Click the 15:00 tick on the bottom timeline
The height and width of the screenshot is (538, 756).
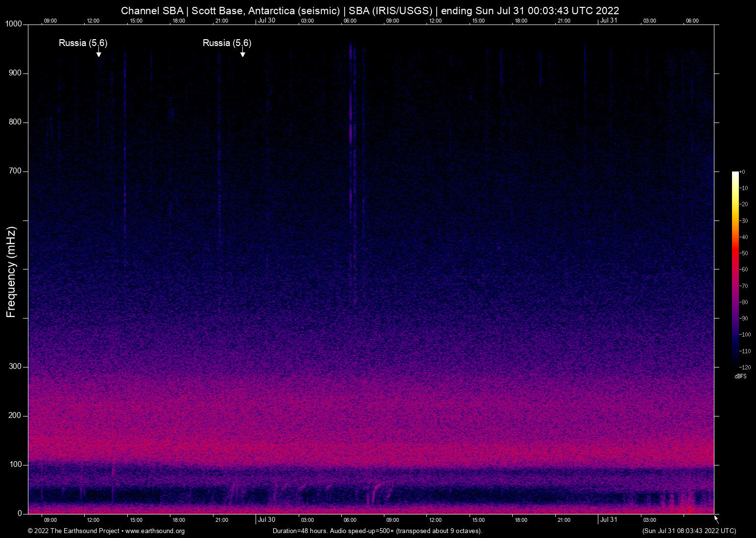click(136, 520)
